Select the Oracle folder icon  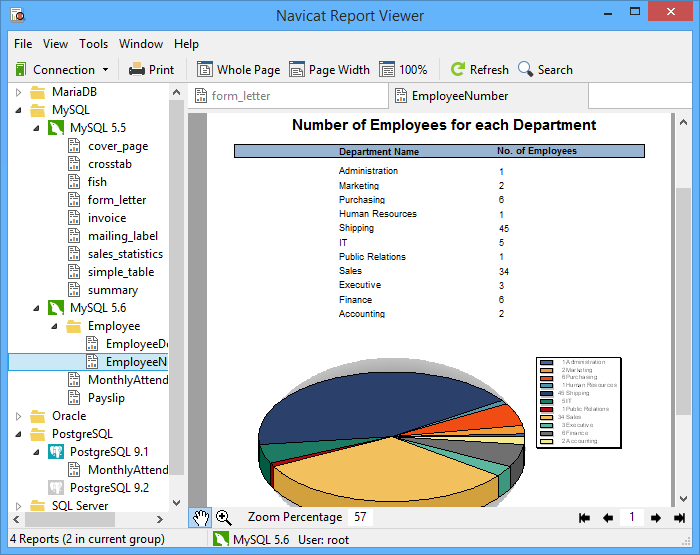38,416
